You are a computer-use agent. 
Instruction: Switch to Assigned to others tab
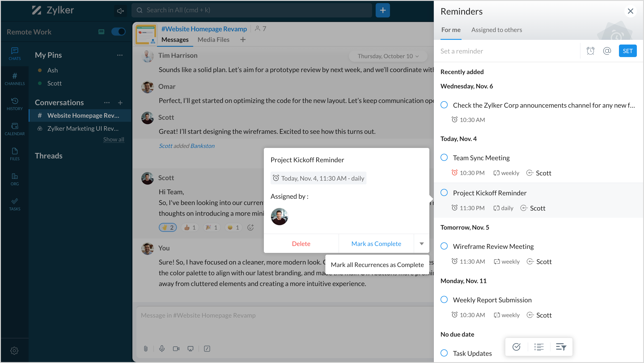(496, 30)
